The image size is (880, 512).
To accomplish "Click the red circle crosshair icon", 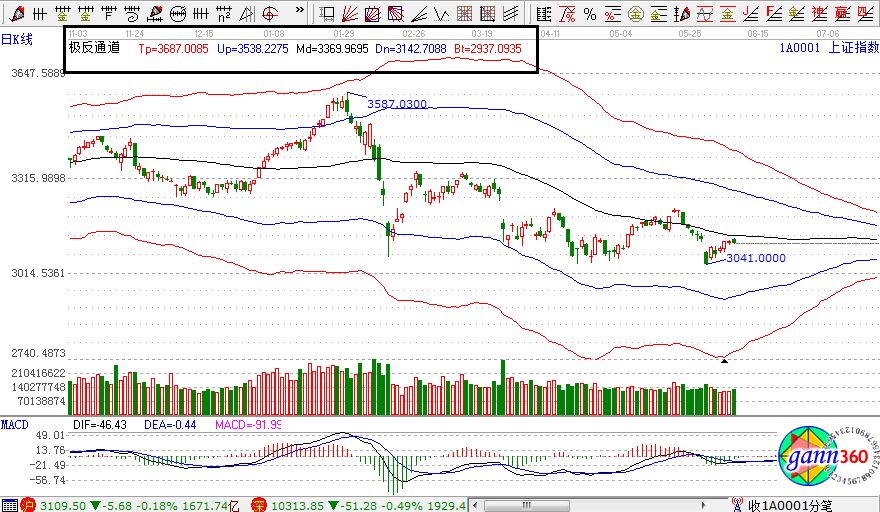I will 270,14.
